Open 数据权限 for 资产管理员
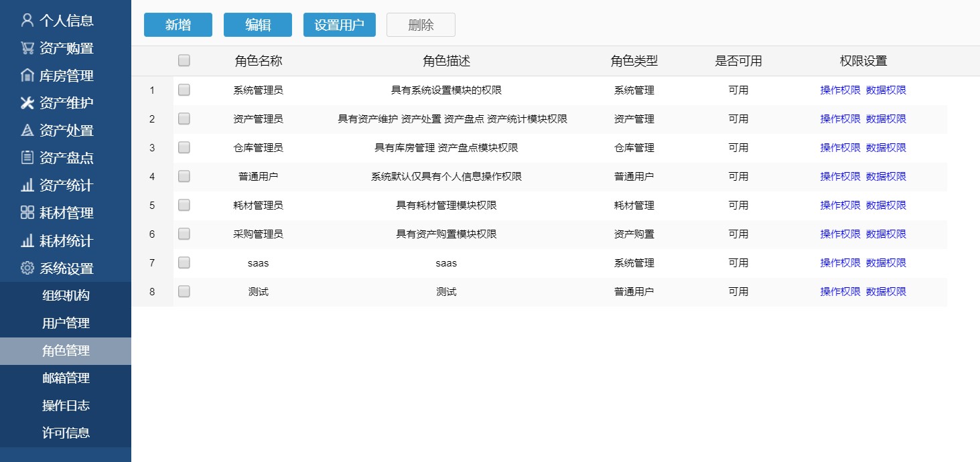The height and width of the screenshot is (462, 980). coord(886,119)
